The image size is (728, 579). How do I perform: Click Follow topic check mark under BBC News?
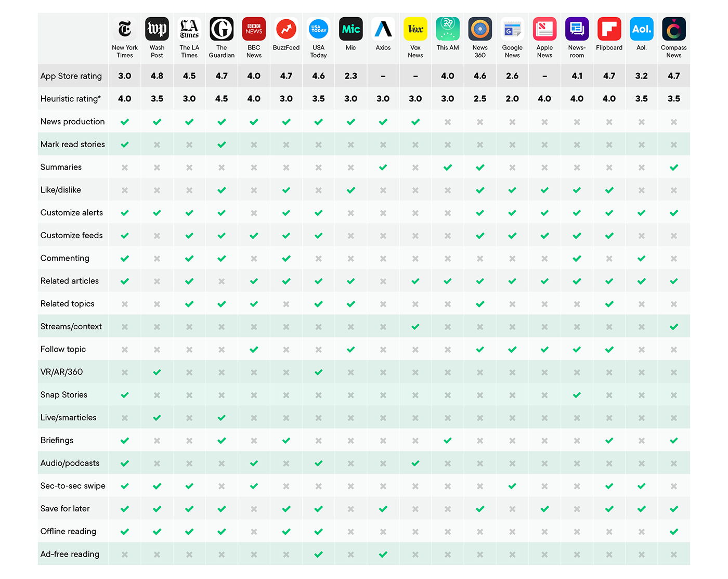[254, 350]
